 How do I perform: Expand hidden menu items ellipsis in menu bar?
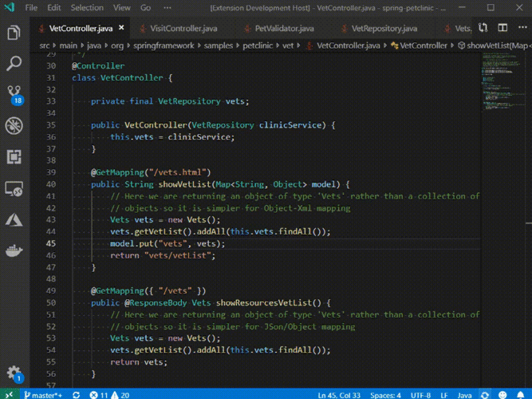(x=167, y=7)
